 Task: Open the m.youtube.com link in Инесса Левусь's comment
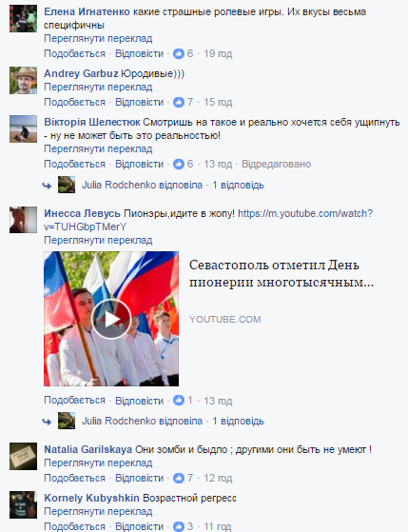click(x=208, y=220)
